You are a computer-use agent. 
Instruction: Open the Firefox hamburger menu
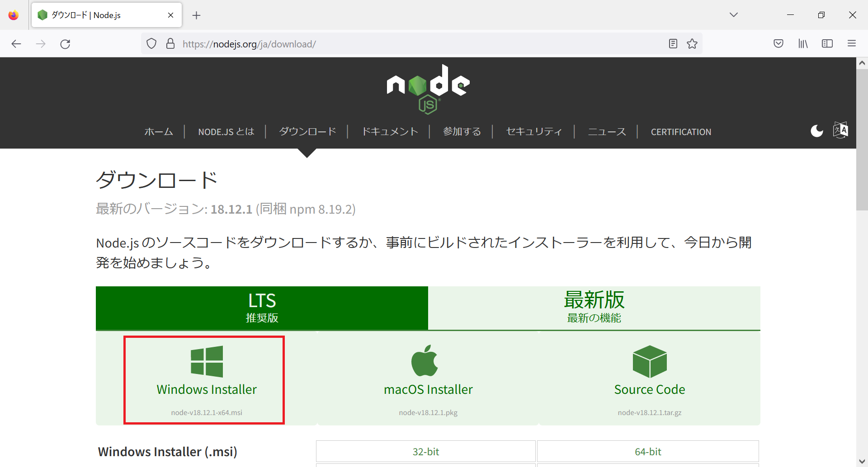coord(852,44)
